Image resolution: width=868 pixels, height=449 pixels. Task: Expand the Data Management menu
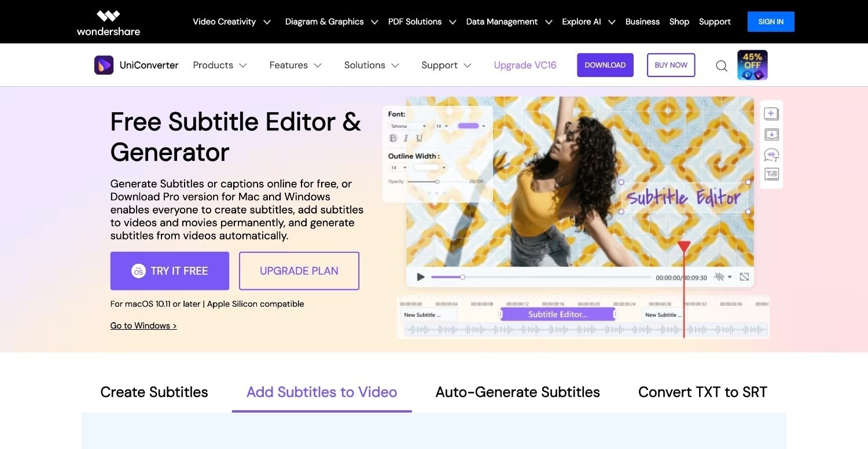click(509, 22)
